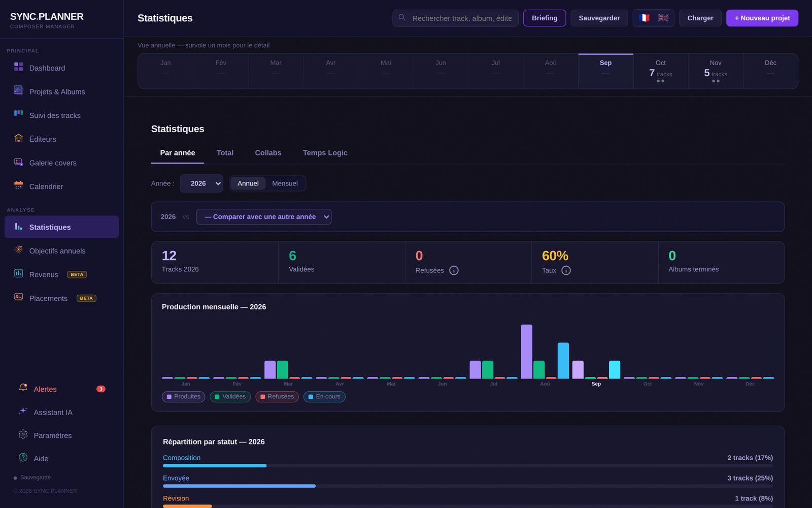Viewport: 812px width, 508px height.
Task: Select the Éditeurs building icon
Action: [x=18, y=138]
